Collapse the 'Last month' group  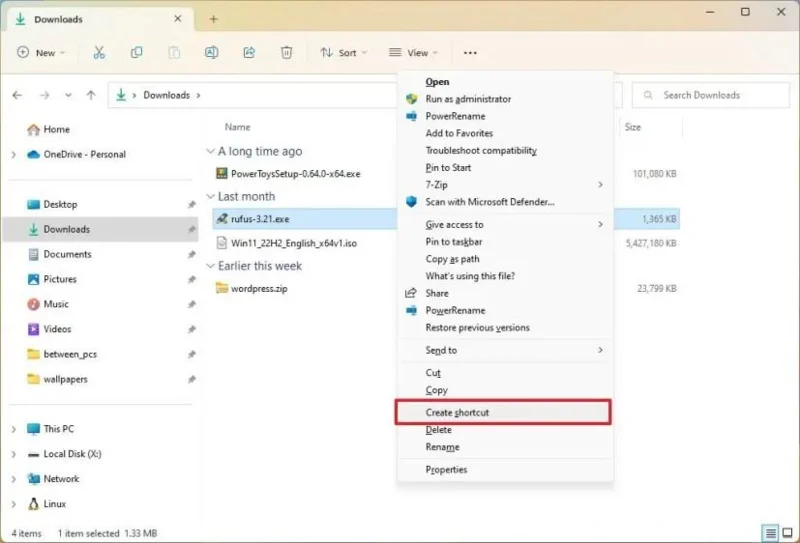(x=210, y=196)
